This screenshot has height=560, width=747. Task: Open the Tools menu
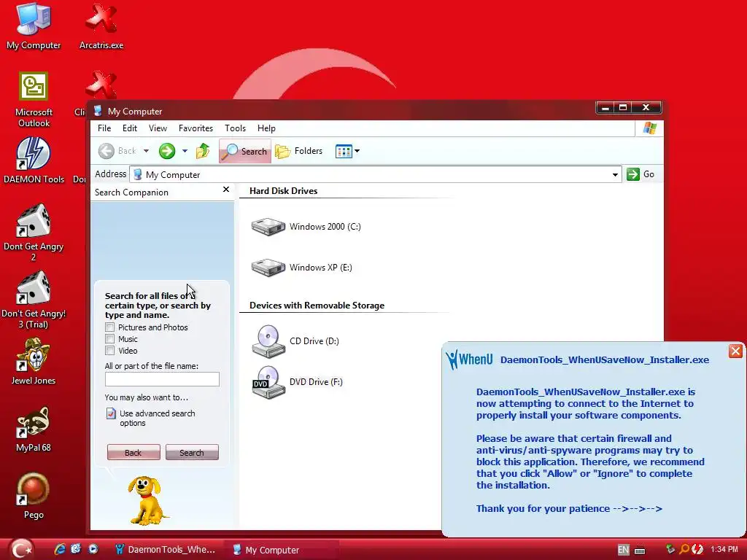tap(235, 128)
